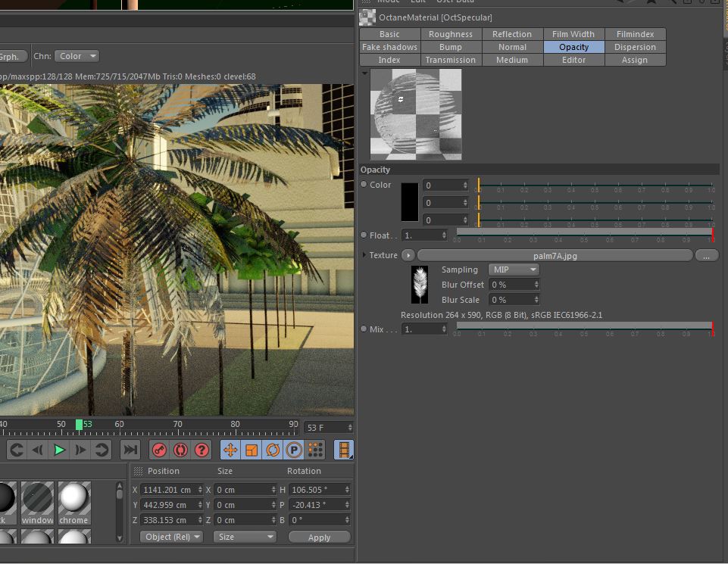This screenshot has height=564, width=728.
Task: Open the Bump tab
Action: pyautogui.click(x=451, y=47)
